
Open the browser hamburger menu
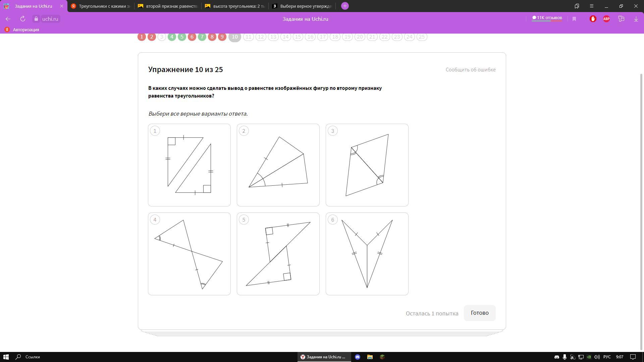pyautogui.click(x=592, y=6)
